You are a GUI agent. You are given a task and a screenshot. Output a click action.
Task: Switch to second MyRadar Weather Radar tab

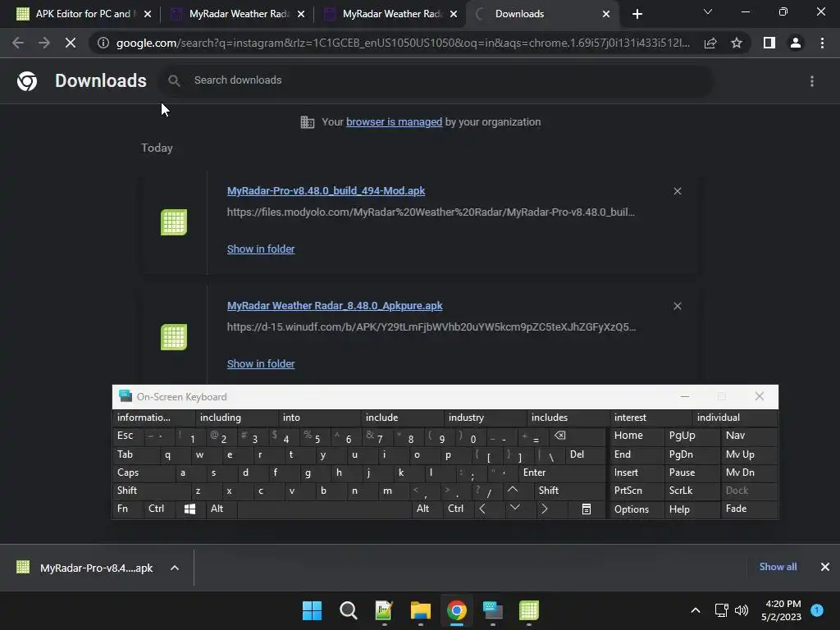click(x=239, y=14)
